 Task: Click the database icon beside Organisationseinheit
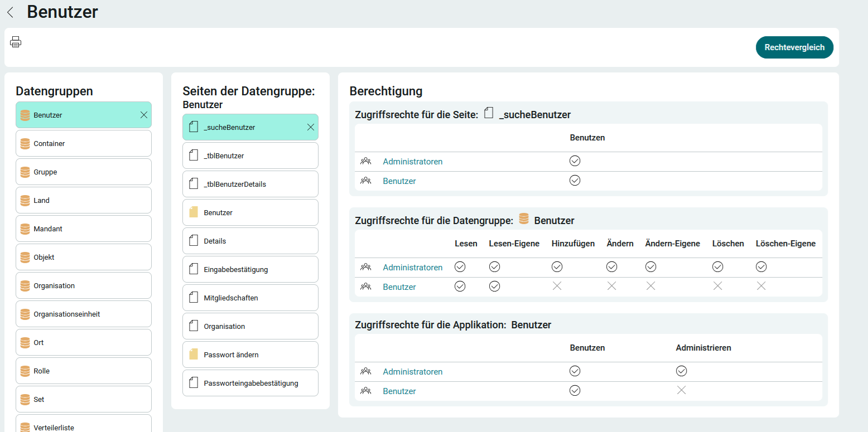25,314
